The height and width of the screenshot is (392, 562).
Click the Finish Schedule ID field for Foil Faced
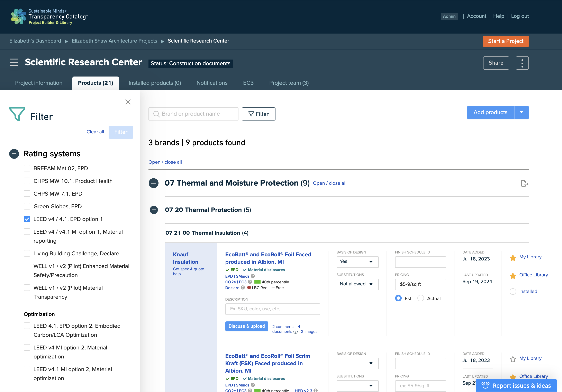pos(420,262)
